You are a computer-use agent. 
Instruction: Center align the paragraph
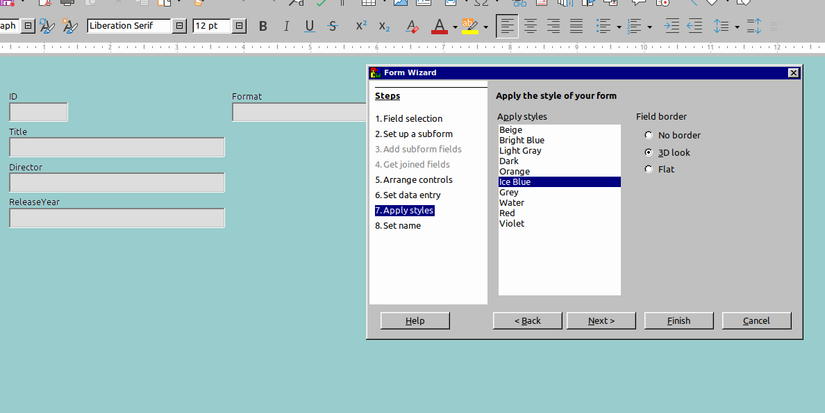(530, 26)
